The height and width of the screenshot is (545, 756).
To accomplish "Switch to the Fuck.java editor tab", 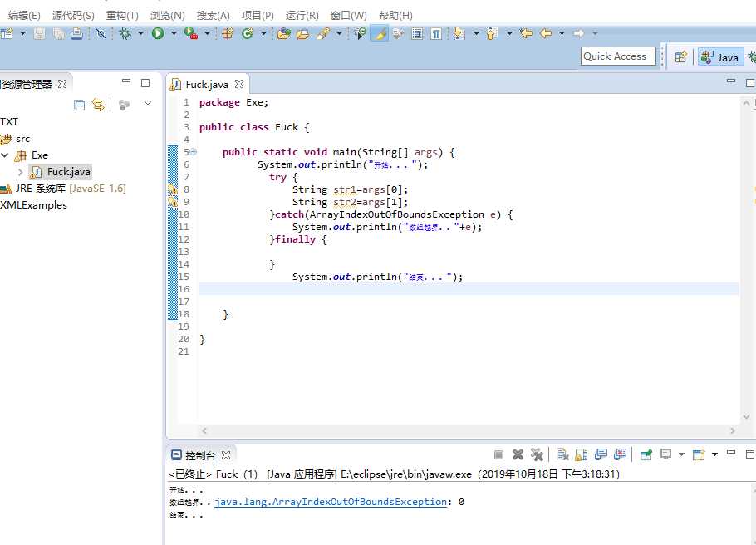I will (x=206, y=84).
